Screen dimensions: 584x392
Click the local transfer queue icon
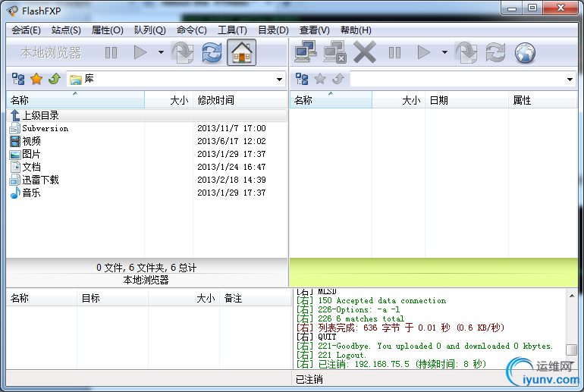(x=183, y=52)
